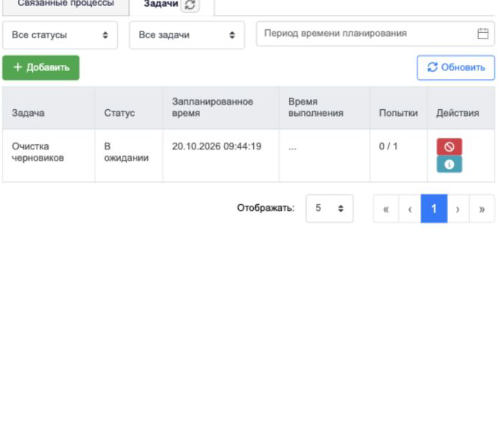Screen dimensions: 504x426
Task: Click the Статус column header
Action: tap(128, 108)
